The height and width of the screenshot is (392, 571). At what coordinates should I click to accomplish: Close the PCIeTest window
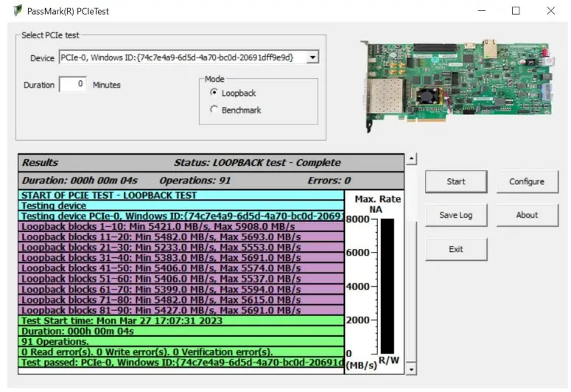pyautogui.click(x=550, y=10)
